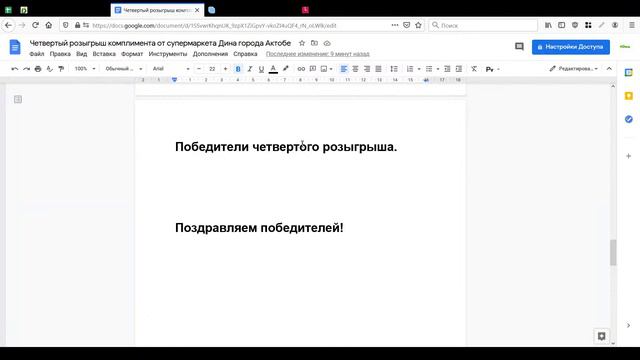Image resolution: width=640 pixels, height=360 pixels.
Task: Open Keep notes in the side panel
Action: click(629, 96)
